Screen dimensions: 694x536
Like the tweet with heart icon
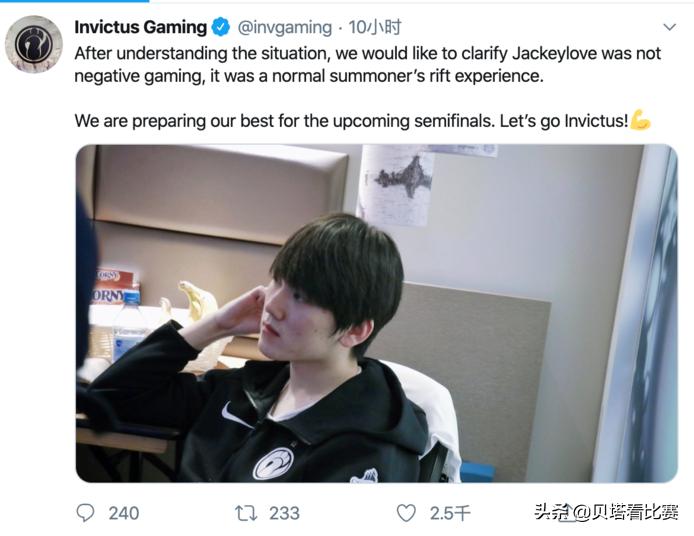pyautogui.click(x=406, y=513)
